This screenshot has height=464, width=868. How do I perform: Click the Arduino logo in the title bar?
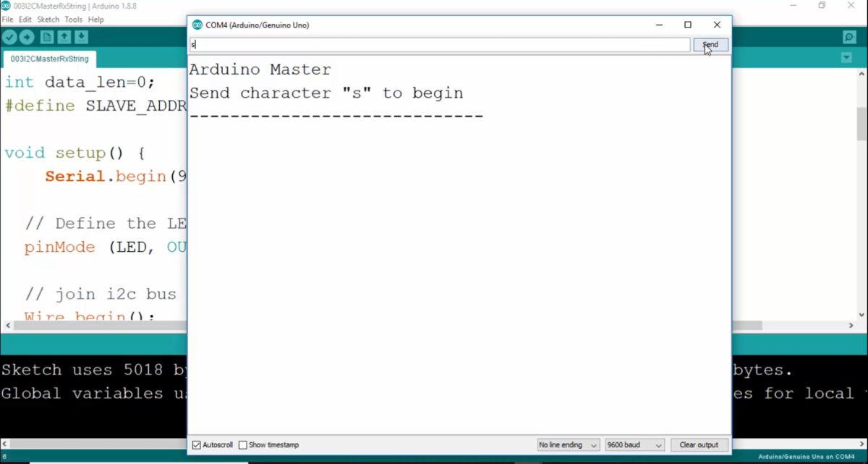point(7,5)
